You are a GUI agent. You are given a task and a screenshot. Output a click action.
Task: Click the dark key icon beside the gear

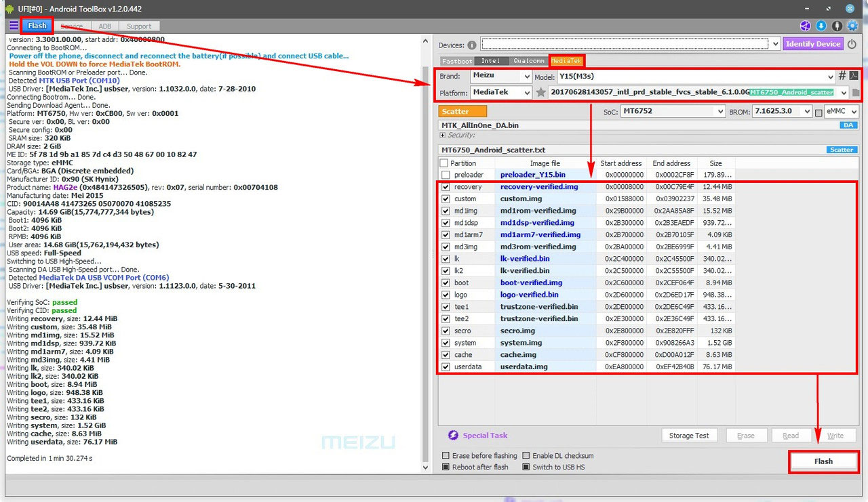pyautogui.click(x=837, y=26)
